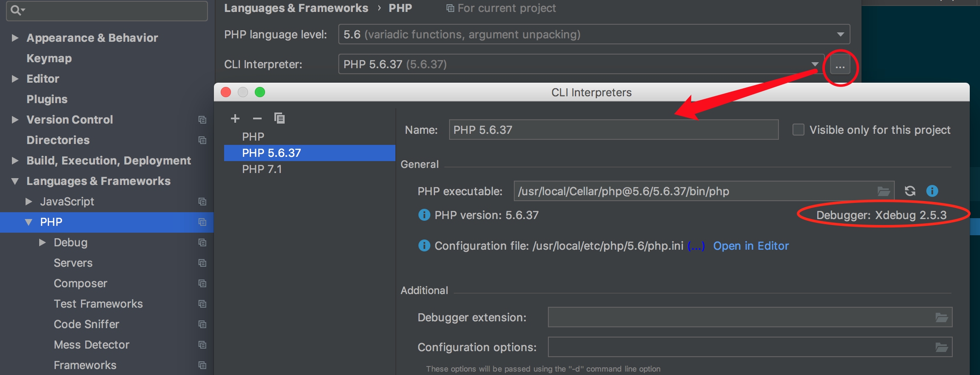Remove selected interpreter with minus icon
980x375 pixels.
pyautogui.click(x=257, y=118)
